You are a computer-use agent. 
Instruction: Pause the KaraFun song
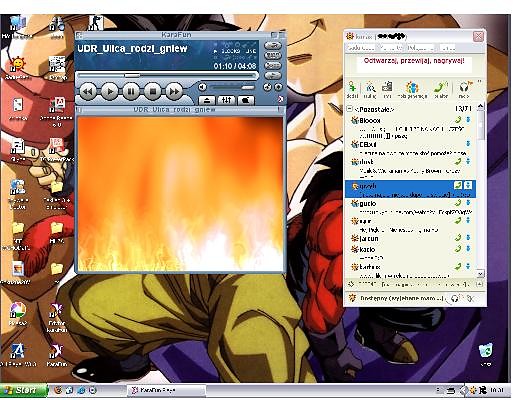pos(131,91)
